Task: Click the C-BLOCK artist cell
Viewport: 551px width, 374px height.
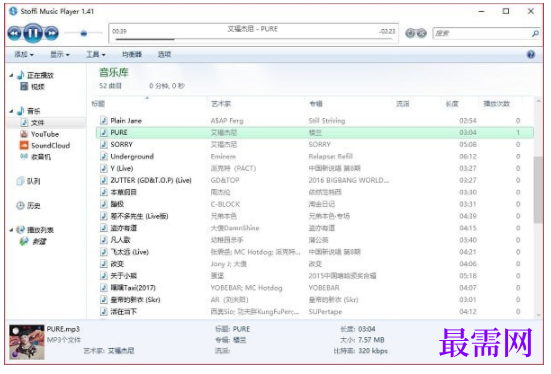Action: [x=225, y=204]
